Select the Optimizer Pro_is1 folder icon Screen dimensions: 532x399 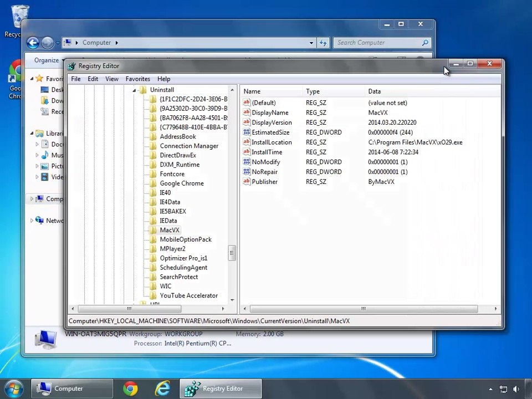[x=153, y=258]
